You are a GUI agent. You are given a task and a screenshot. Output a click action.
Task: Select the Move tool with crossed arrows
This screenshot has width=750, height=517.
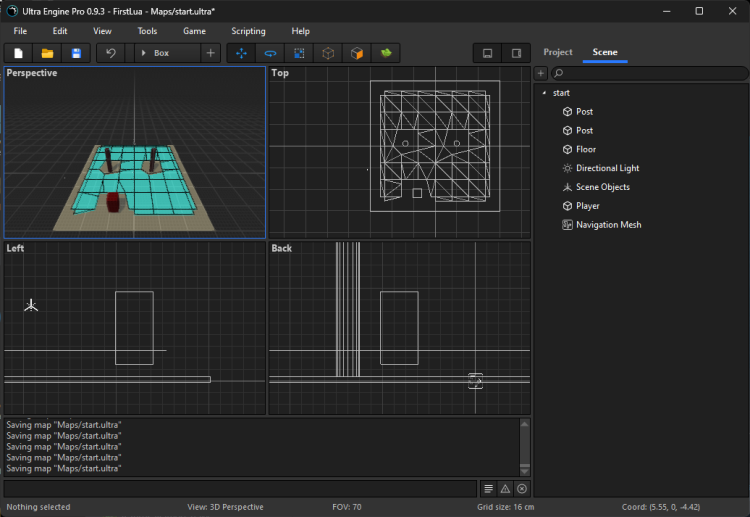241,53
